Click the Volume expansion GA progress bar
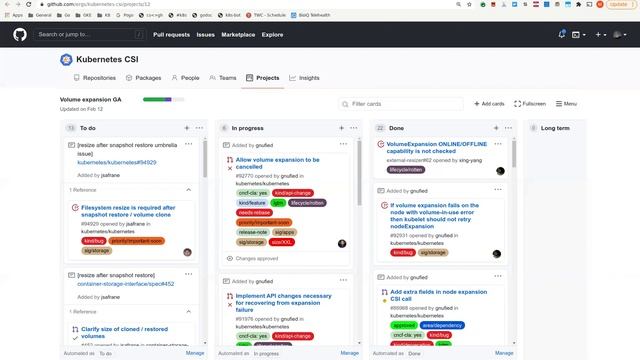 pyautogui.click(x=164, y=99)
